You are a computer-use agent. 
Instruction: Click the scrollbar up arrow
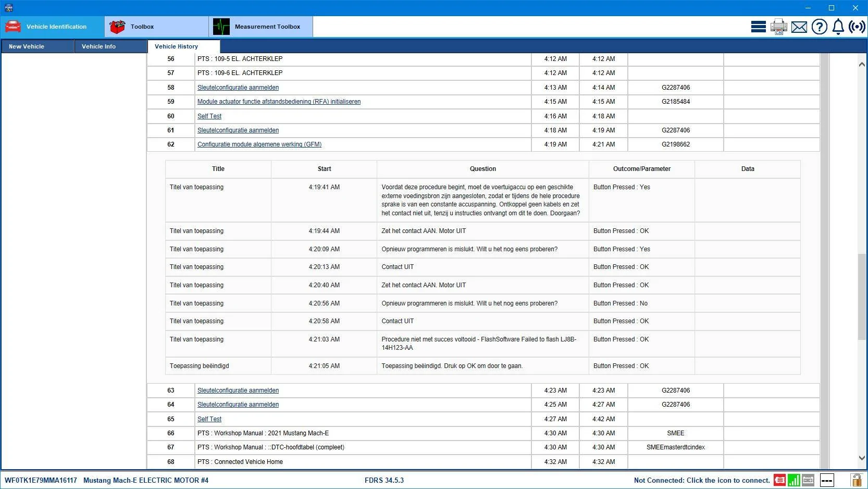(862, 64)
